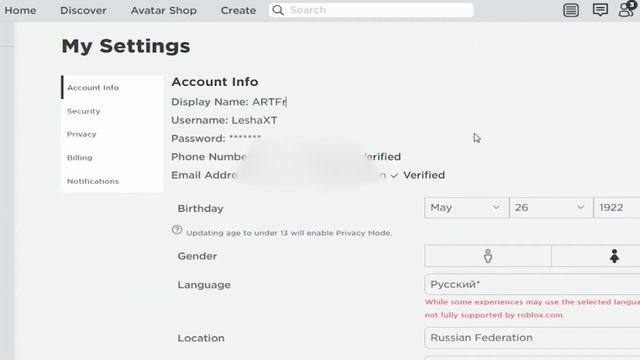The width and height of the screenshot is (640, 360).
Task: Open Language dropdown showing Русский
Action: (x=532, y=284)
